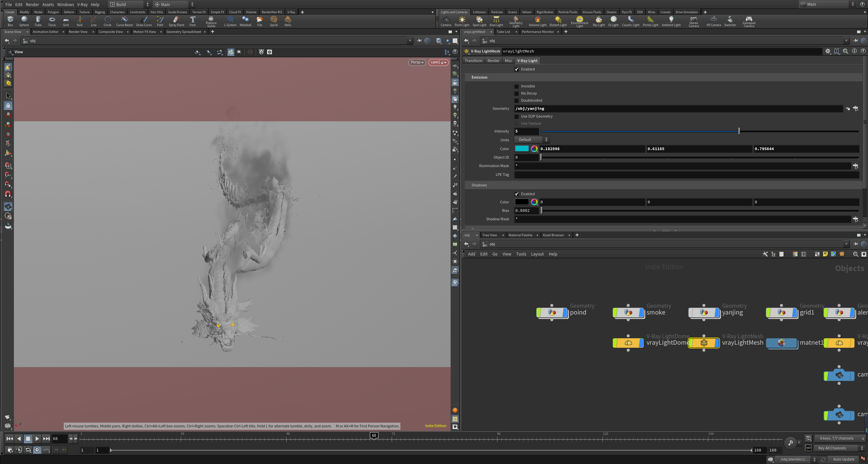Image resolution: width=868 pixels, height=464 pixels.
Task: Select the Sphere tool on the Create shelf
Action: click(24, 21)
